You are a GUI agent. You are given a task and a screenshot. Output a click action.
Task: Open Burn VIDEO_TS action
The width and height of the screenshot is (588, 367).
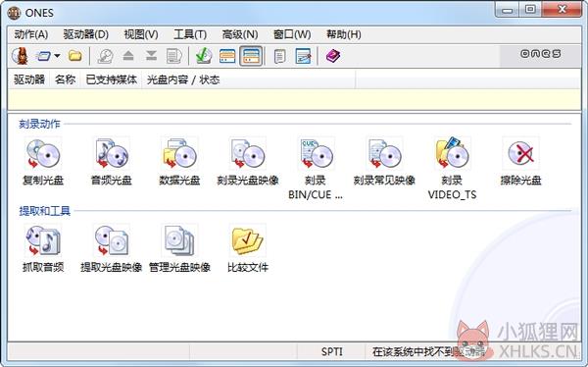coord(452,169)
